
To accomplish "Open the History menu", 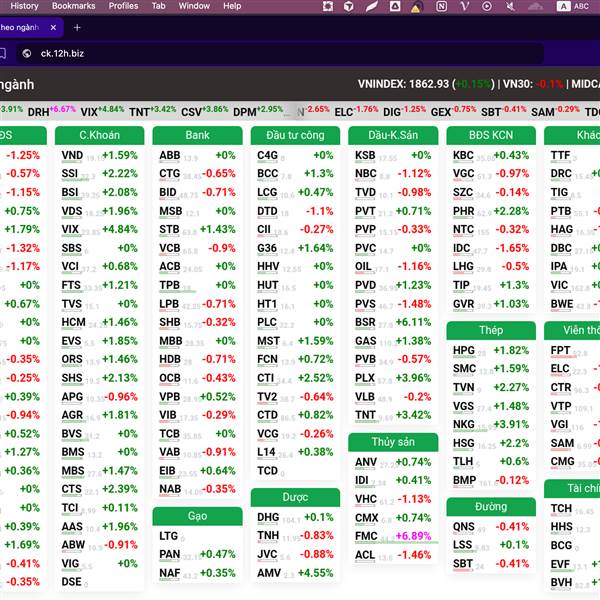I will tap(24, 6).
